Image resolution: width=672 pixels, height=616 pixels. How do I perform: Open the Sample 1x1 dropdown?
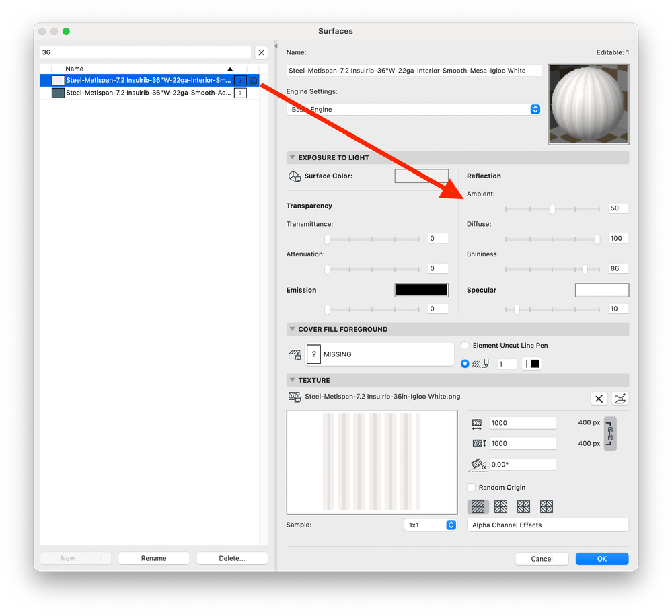(x=431, y=525)
